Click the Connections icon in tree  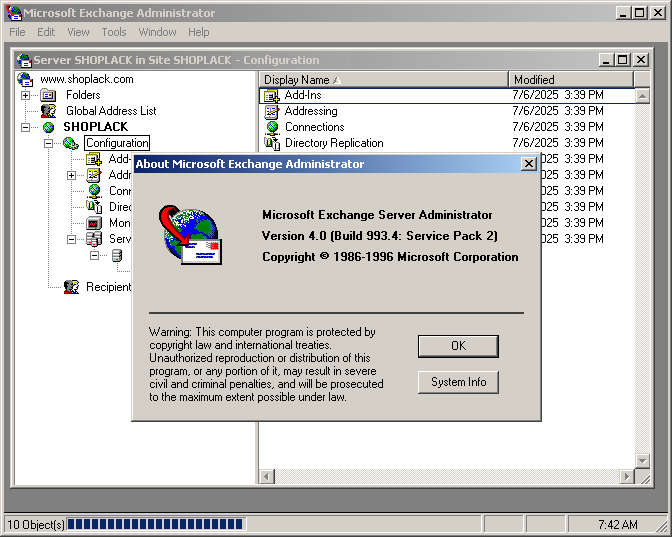pos(94,191)
